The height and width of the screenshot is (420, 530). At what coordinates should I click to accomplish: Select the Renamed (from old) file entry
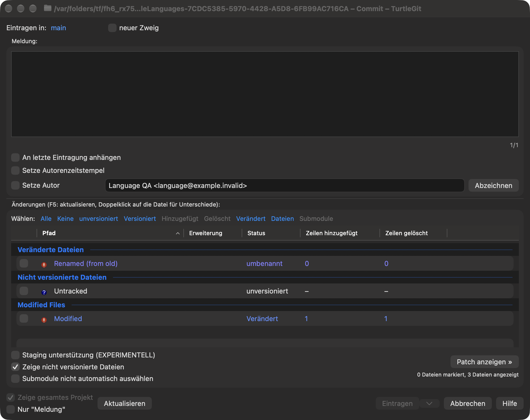(265, 263)
